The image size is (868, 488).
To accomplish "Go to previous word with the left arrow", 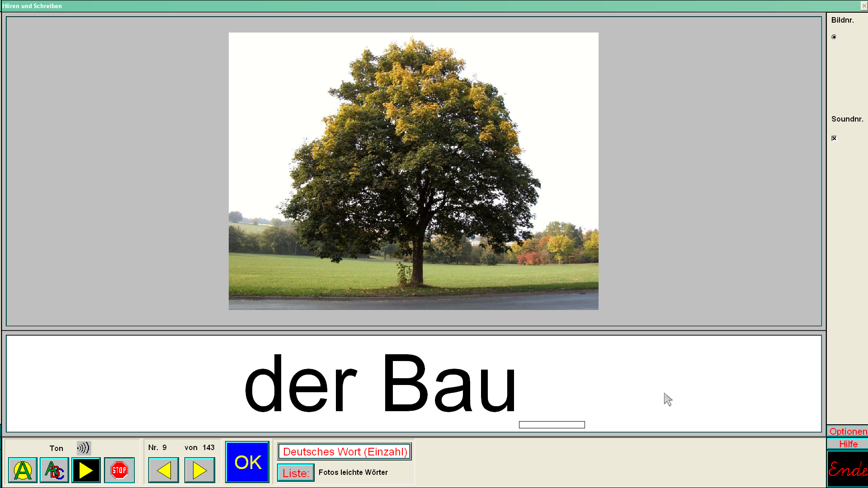I will pyautogui.click(x=163, y=470).
